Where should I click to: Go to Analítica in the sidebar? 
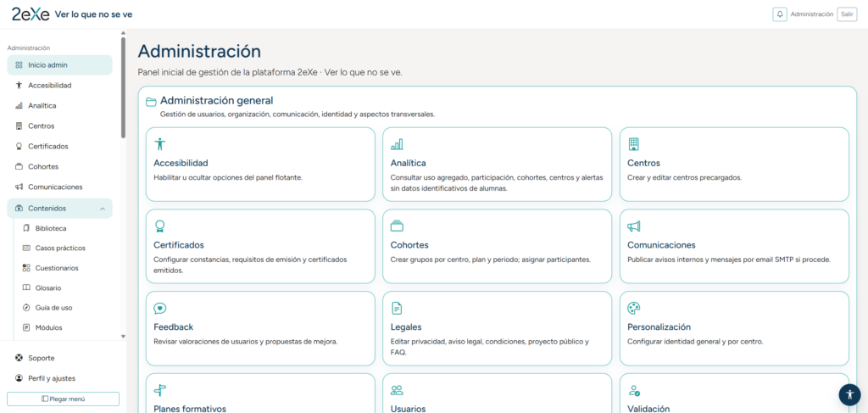pyautogui.click(x=60, y=106)
